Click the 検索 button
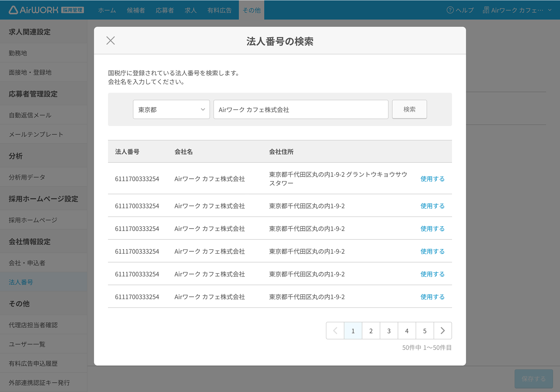Viewport: 560px width, 392px height. pos(409,109)
